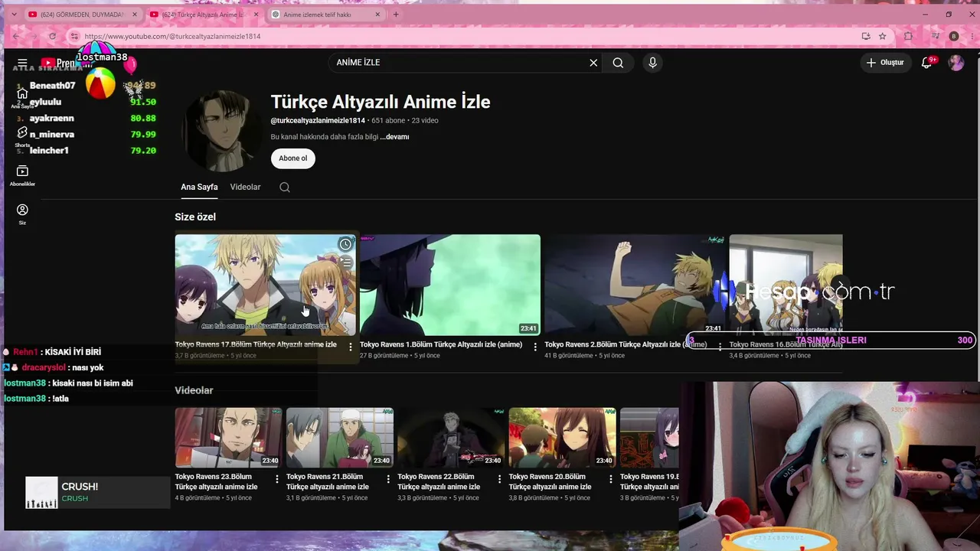Open the channel Ana Sayfa tab
The image size is (980, 551).
click(x=199, y=187)
